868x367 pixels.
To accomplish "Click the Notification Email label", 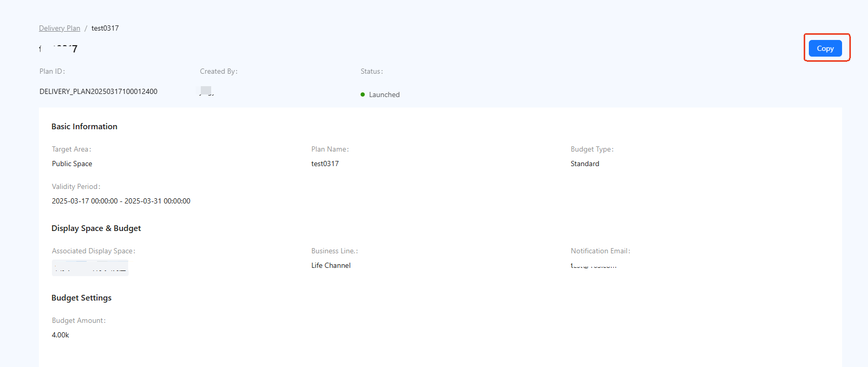I will (x=601, y=251).
